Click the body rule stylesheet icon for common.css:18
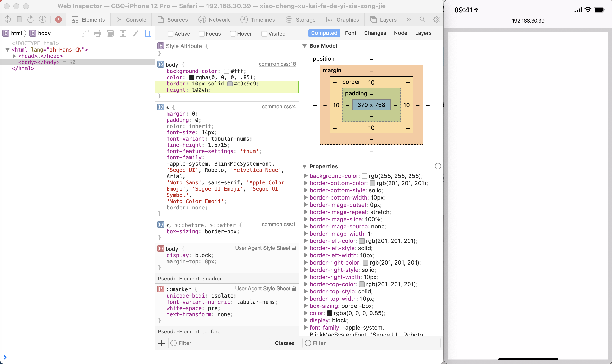This screenshot has width=612, height=364. 161,65
